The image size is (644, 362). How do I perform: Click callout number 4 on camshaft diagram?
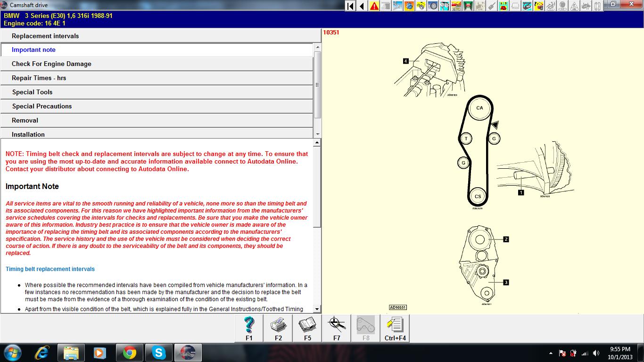(x=405, y=61)
